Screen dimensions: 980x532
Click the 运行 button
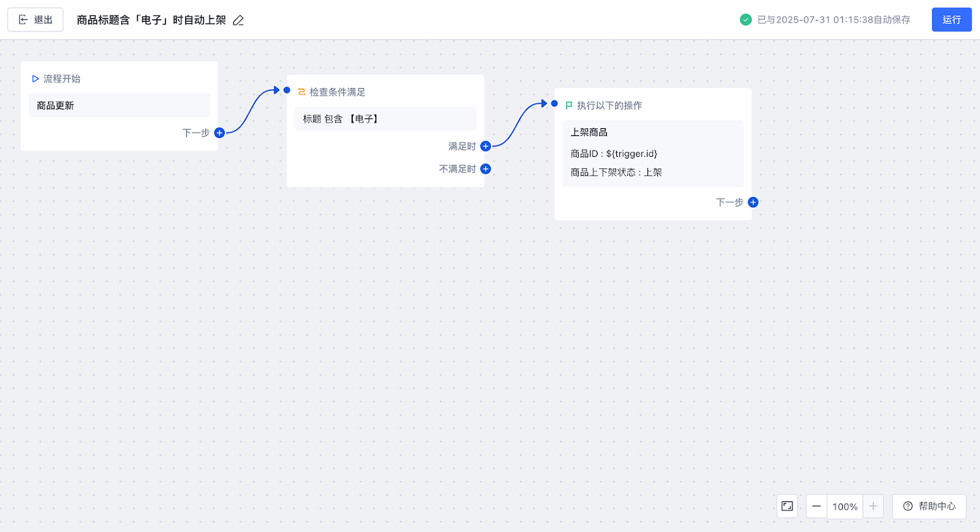pos(951,20)
